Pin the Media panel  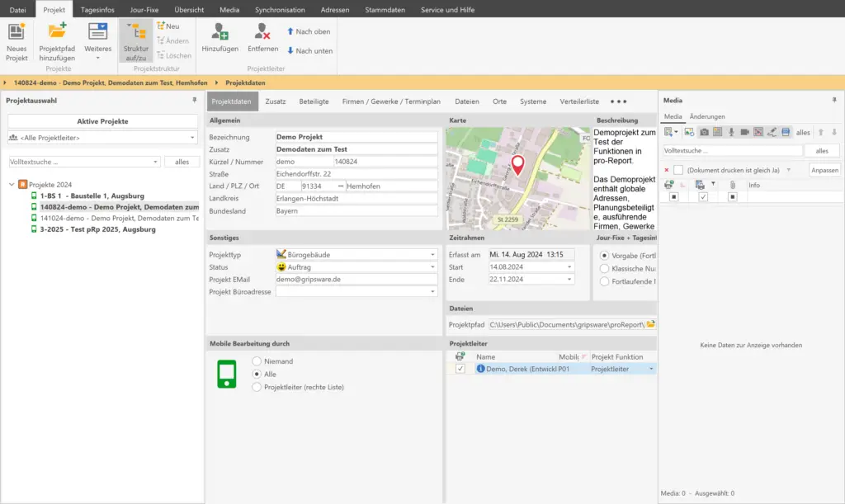[x=834, y=100]
